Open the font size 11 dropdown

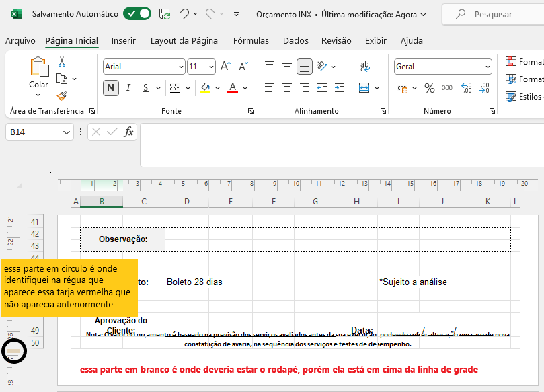211,67
